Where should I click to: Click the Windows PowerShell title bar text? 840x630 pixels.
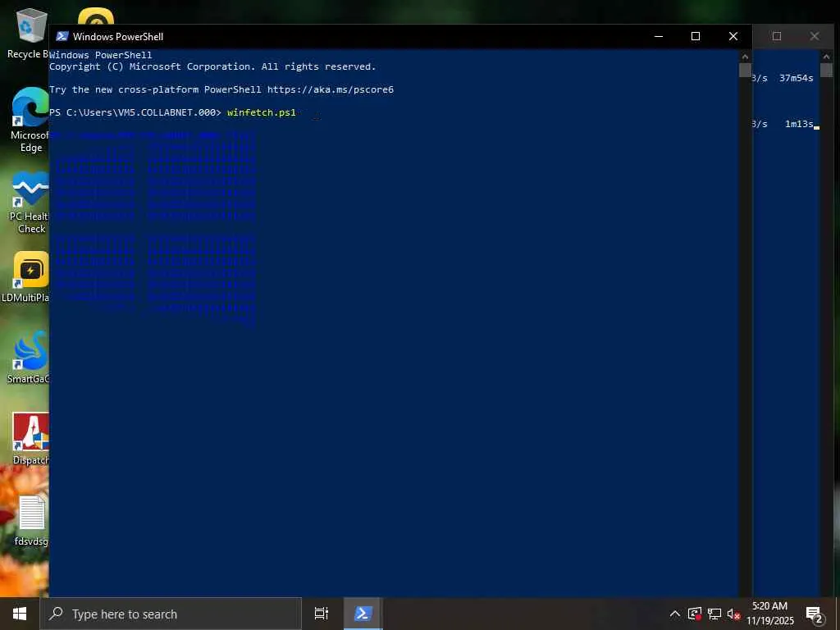coord(118,36)
